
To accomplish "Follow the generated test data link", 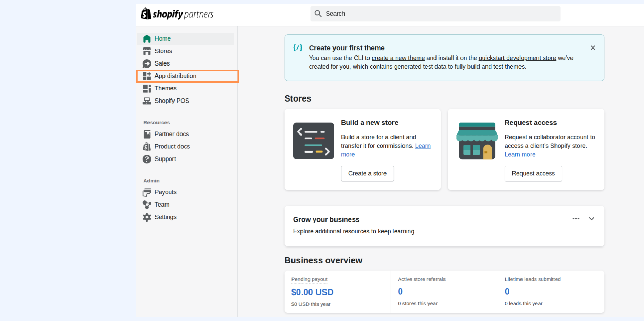I will (420, 67).
